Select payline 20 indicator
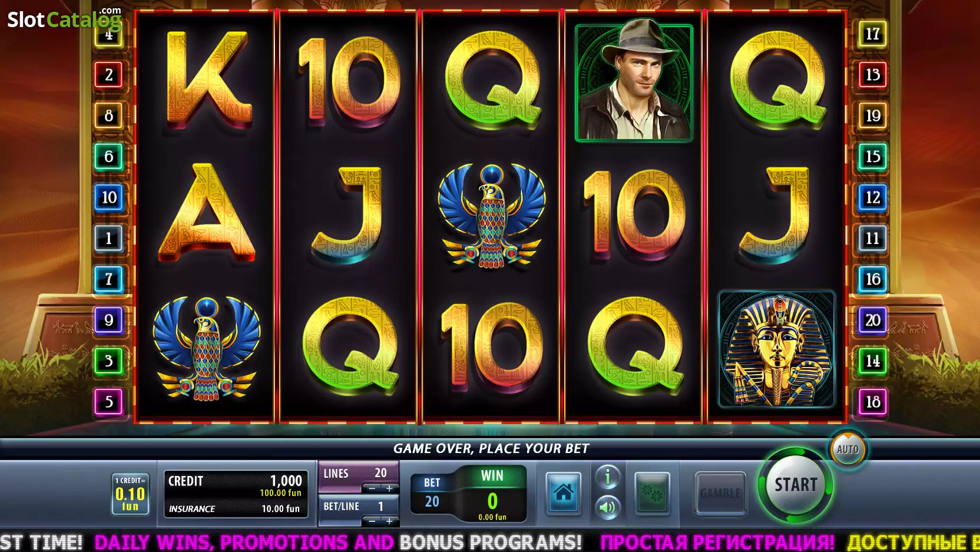The height and width of the screenshot is (552, 980). [x=872, y=320]
